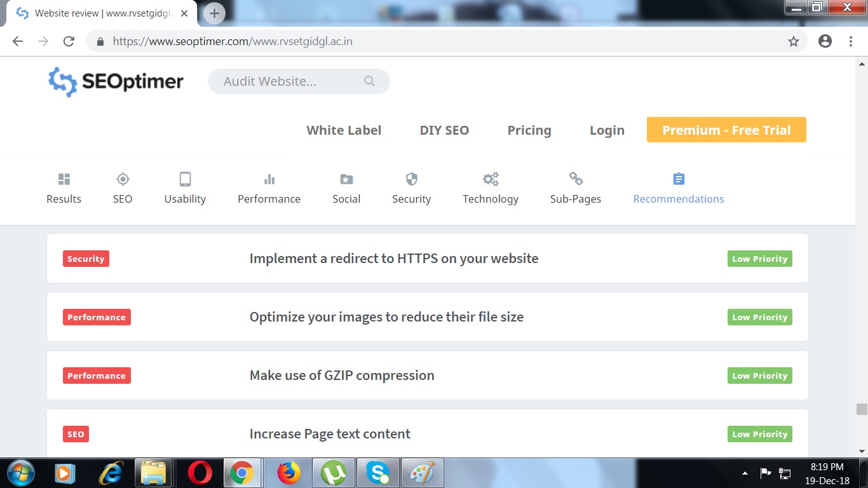This screenshot has width=868, height=488.
Task: Open the Results section icon
Action: [x=64, y=179]
